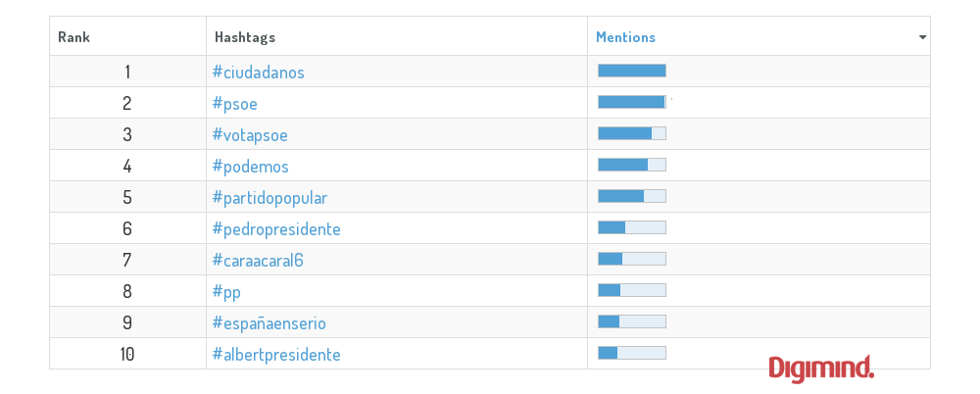Viewport: 980px width, 394px height.
Task: Click the mentions bar for #ciudadanos
Action: coord(632,71)
